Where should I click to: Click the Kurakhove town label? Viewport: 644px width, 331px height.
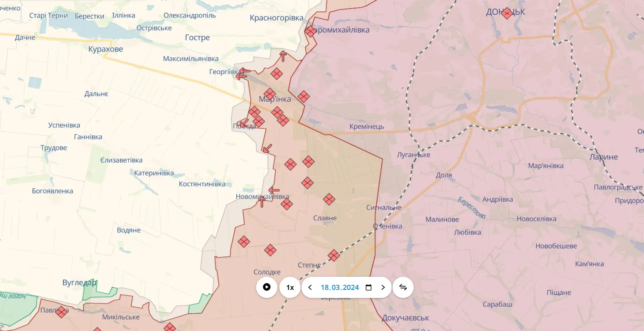point(105,49)
